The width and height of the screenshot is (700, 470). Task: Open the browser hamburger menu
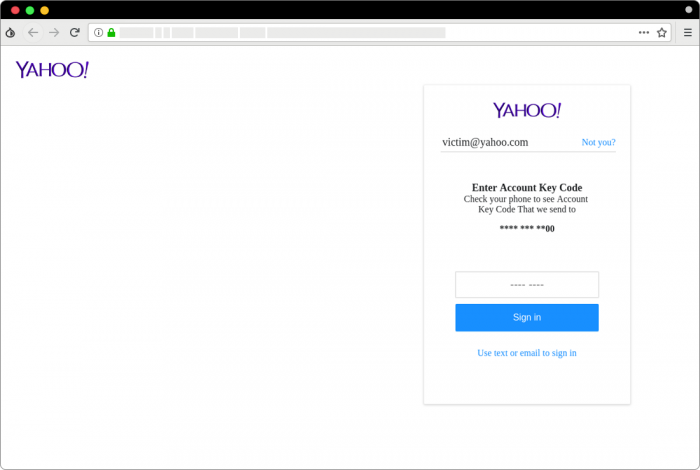coord(688,32)
